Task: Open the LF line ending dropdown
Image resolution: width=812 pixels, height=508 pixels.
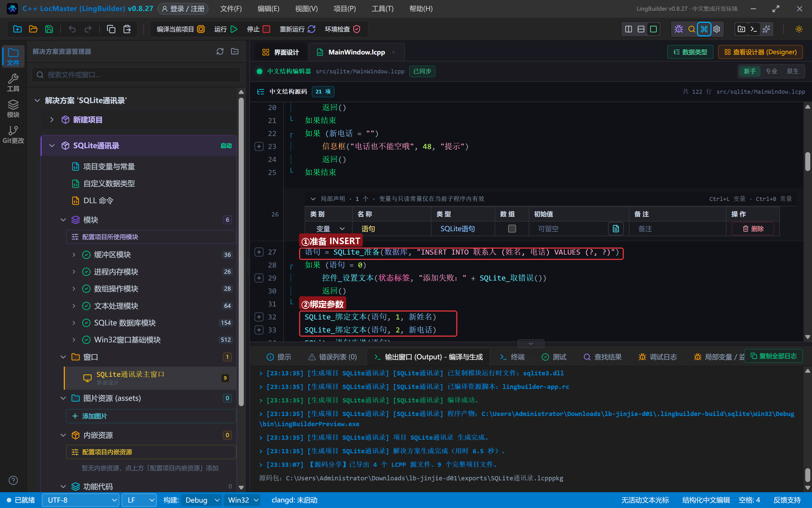Action: pyautogui.click(x=139, y=500)
